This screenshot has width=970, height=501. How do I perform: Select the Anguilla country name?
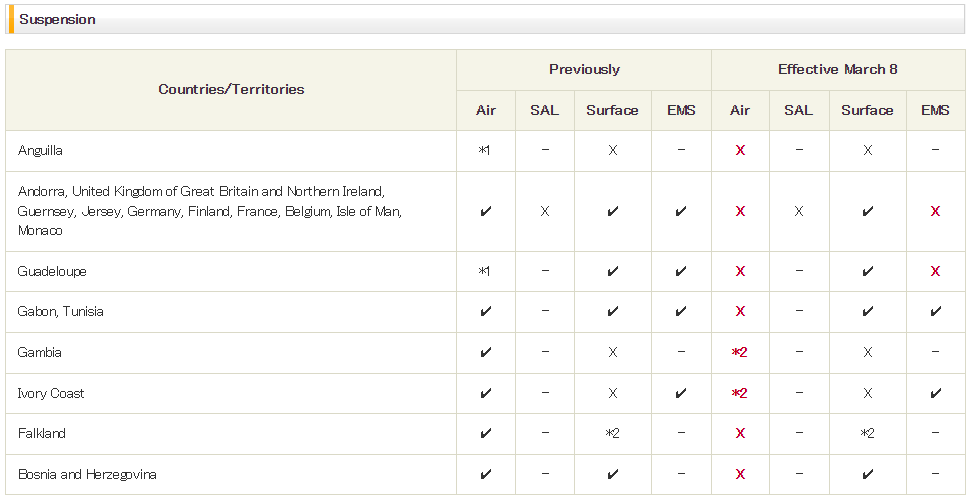[x=40, y=151]
